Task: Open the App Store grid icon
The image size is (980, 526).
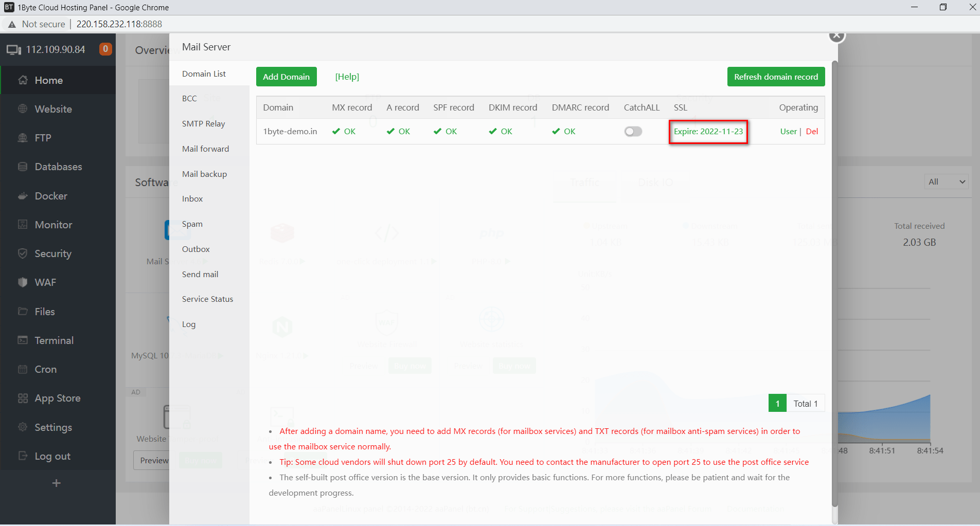Action: [23, 398]
